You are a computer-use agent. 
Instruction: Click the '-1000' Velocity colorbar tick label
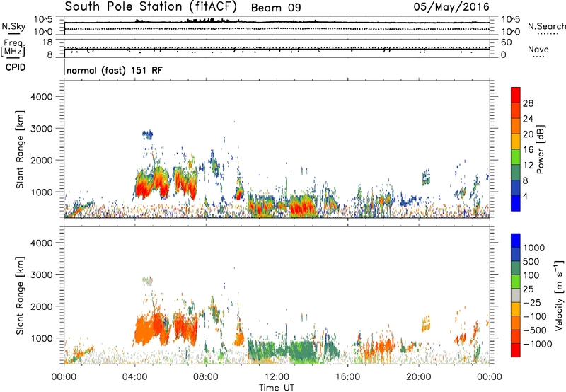(x=538, y=344)
